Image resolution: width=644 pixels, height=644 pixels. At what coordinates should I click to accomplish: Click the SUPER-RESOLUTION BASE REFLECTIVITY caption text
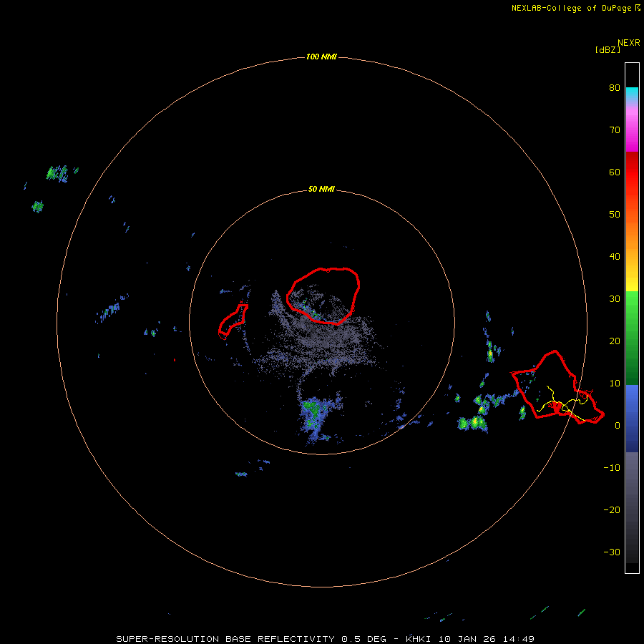tap(225, 639)
